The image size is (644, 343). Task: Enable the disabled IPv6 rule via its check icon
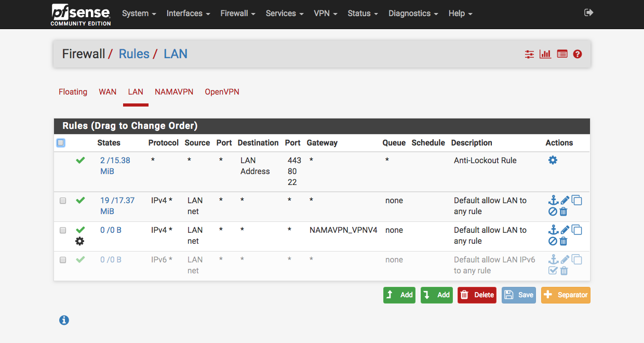point(553,271)
